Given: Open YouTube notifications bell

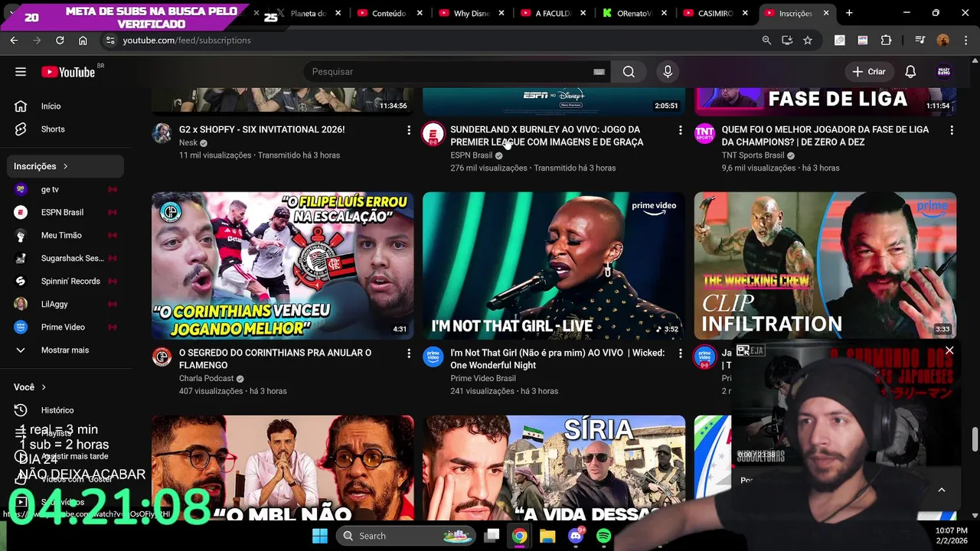Looking at the screenshot, I should 910,72.
